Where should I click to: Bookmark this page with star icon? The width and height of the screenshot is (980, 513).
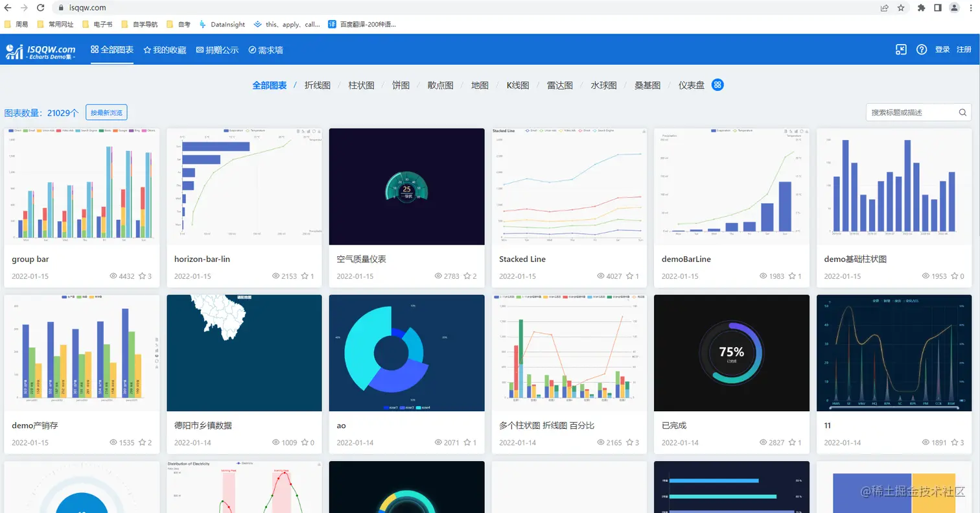pyautogui.click(x=901, y=8)
